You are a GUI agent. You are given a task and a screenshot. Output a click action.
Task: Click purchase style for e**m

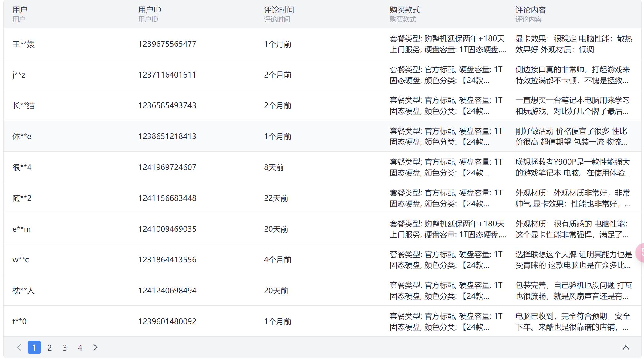tap(448, 229)
